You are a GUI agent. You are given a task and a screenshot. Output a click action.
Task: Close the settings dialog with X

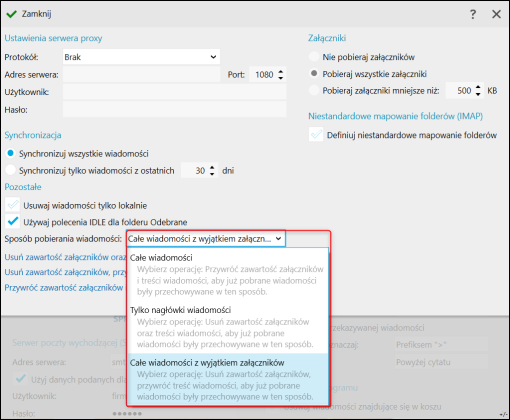pyautogui.click(x=496, y=14)
